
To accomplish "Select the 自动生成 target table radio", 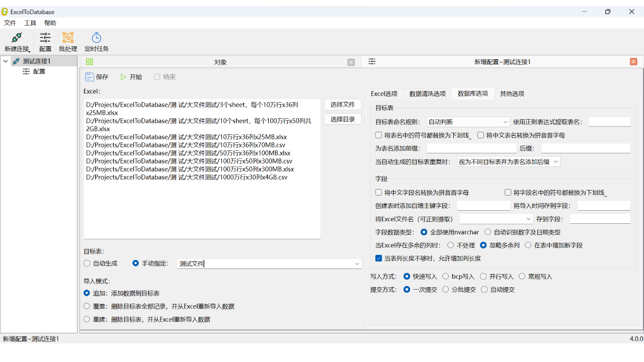I will tap(87, 263).
